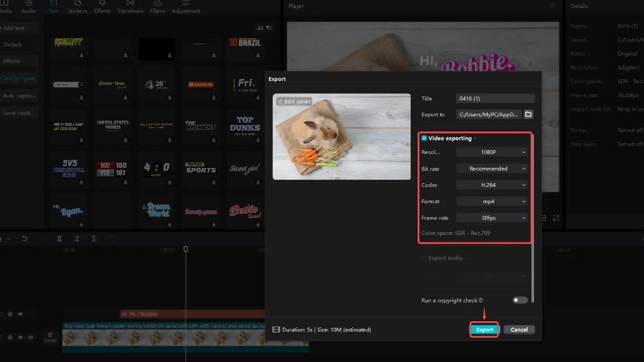Click the Split tool in timeline toolbar

[x=59, y=239]
